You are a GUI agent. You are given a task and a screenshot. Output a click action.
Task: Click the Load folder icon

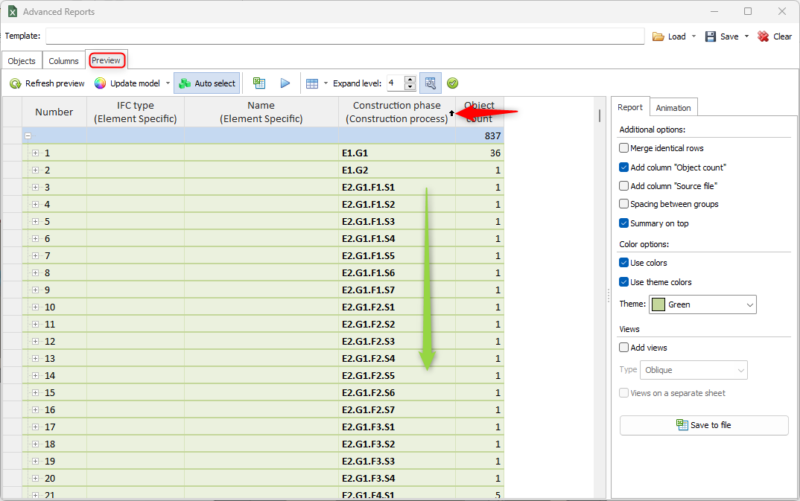pyautogui.click(x=658, y=37)
